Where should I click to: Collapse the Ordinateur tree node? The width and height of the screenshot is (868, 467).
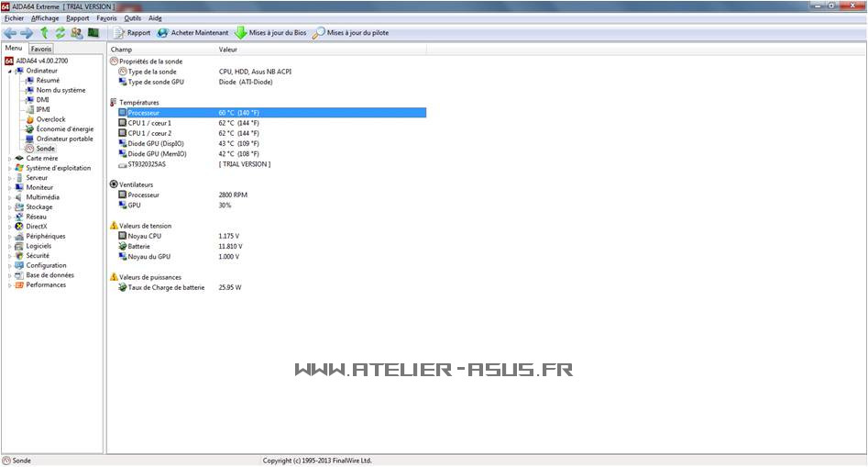10,71
